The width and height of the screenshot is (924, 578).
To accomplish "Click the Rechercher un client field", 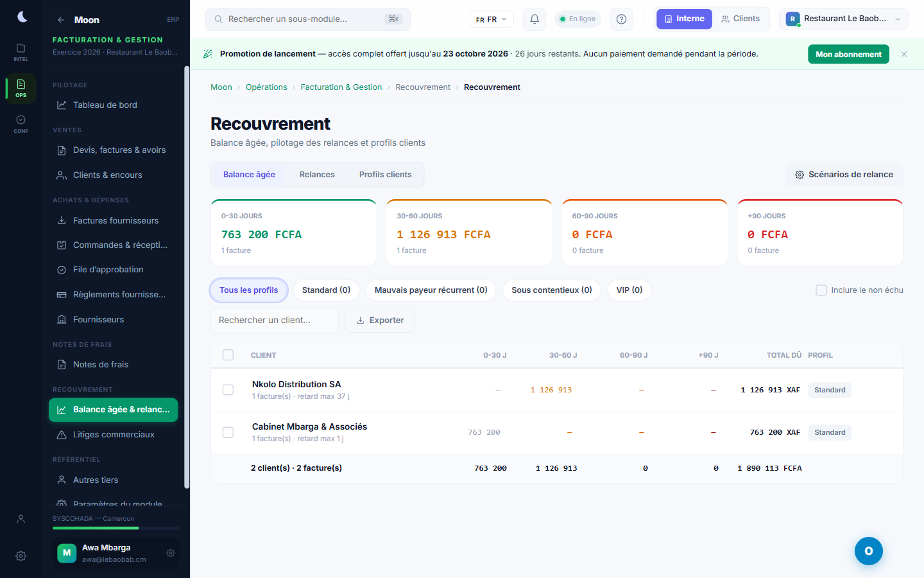I will pyautogui.click(x=275, y=320).
